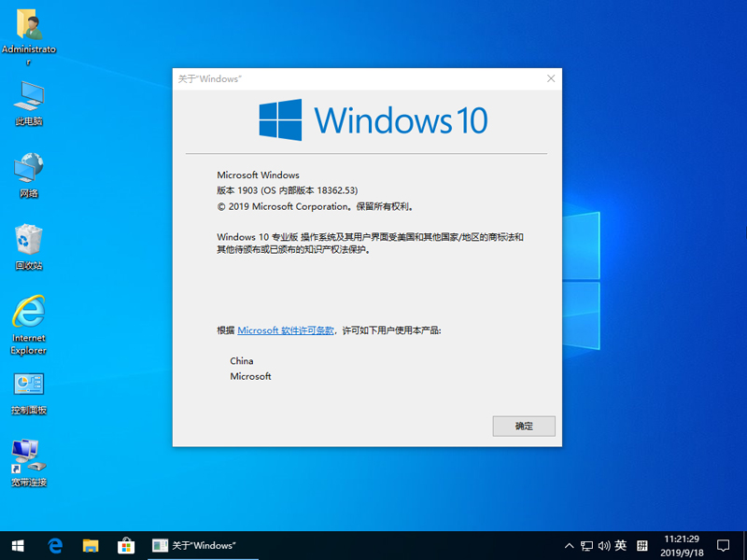Image resolution: width=747 pixels, height=560 pixels.
Task: Open the Start menu
Action: click(x=18, y=545)
